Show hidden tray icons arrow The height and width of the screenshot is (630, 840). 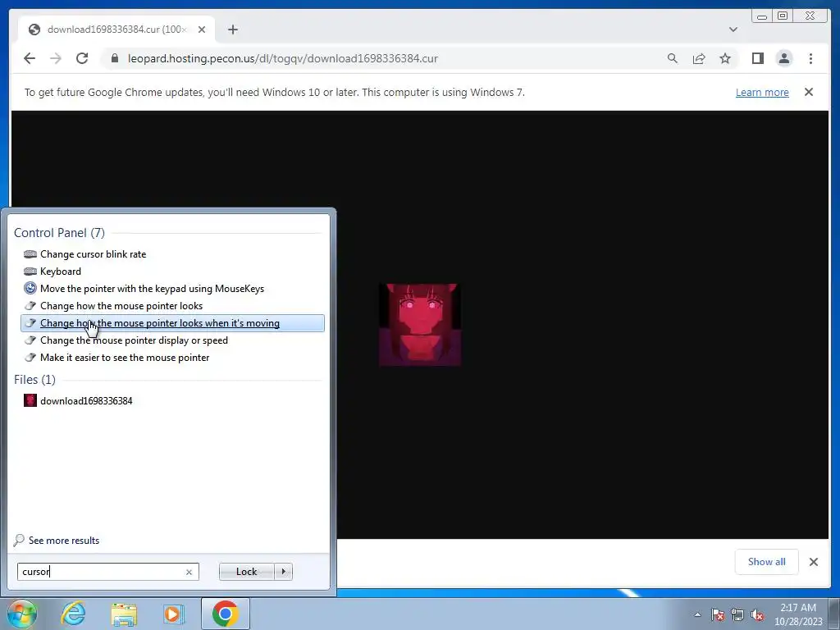coord(697,614)
